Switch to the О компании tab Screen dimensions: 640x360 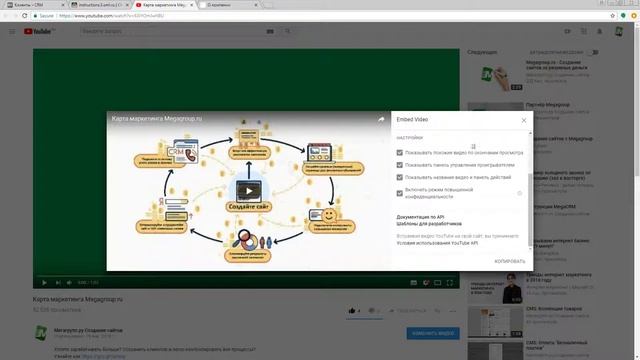tap(229, 5)
